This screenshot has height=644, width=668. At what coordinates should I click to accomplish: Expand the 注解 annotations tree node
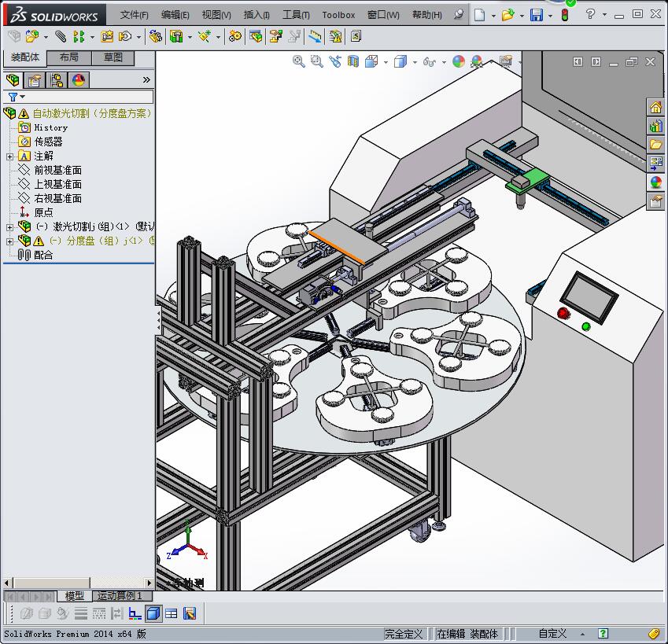[x=9, y=156]
